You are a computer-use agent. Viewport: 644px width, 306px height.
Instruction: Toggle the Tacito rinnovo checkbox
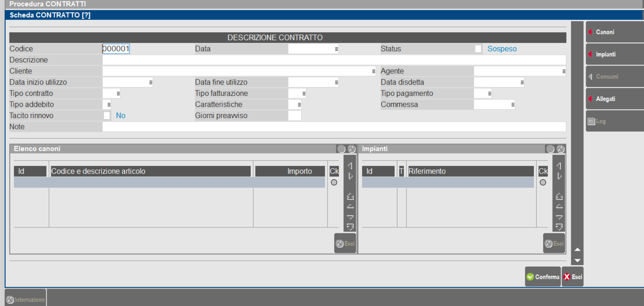pyautogui.click(x=107, y=116)
